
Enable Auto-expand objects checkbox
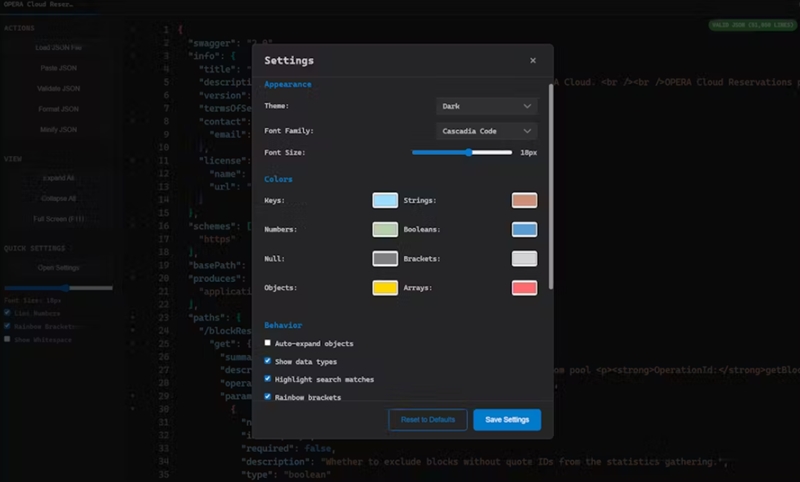click(x=268, y=343)
